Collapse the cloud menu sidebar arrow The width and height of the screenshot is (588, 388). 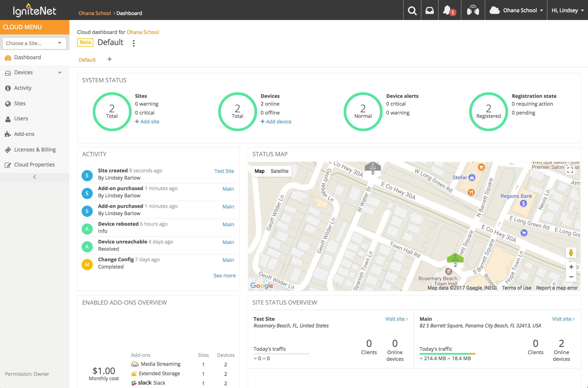[34, 177]
